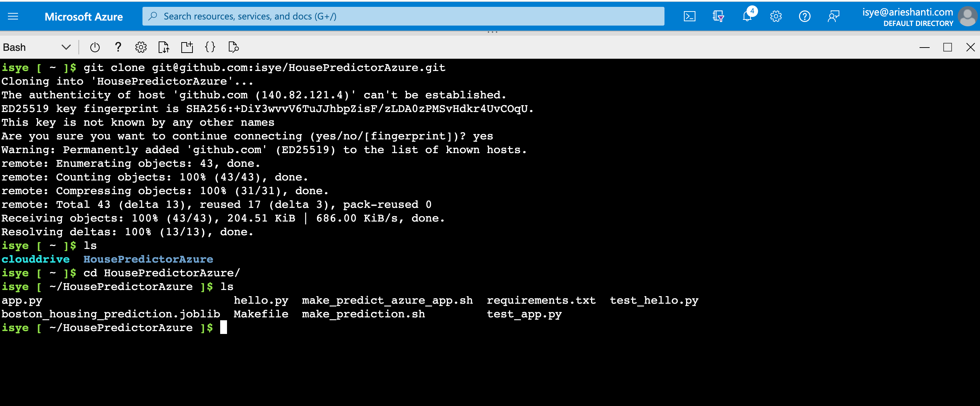This screenshot has height=406, width=980.
Task: Open the directories and subscriptions filter
Action: (719, 16)
